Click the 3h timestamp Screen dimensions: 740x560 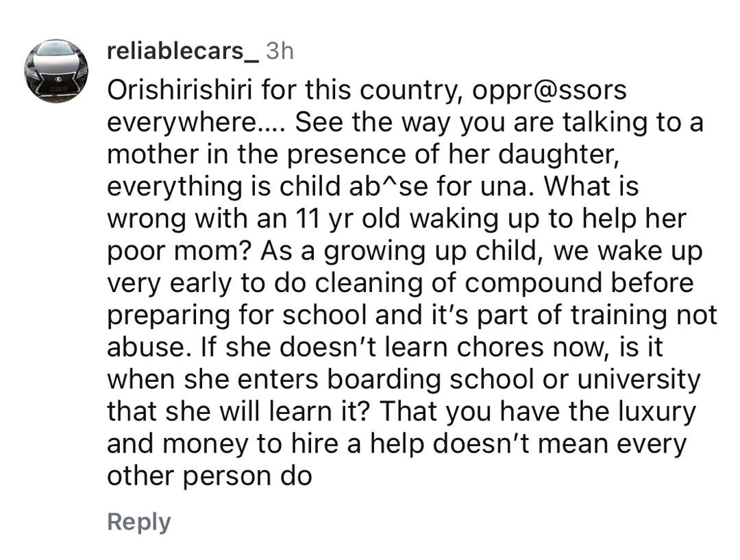pos(279,51)
